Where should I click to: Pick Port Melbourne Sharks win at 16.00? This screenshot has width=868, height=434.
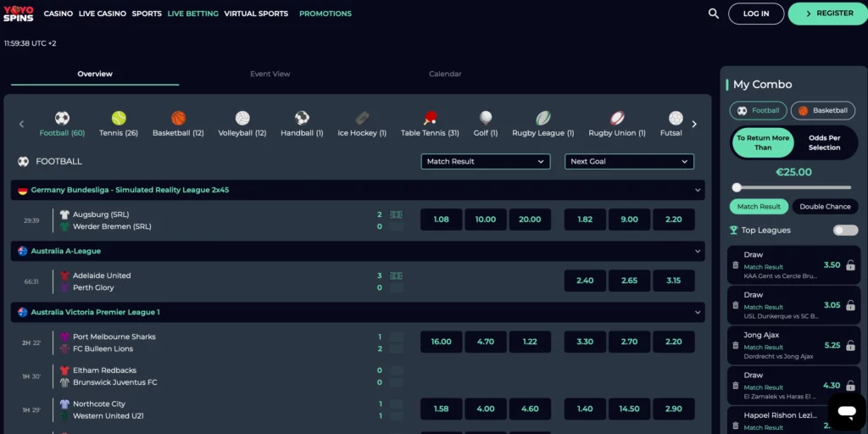(441, 342)
